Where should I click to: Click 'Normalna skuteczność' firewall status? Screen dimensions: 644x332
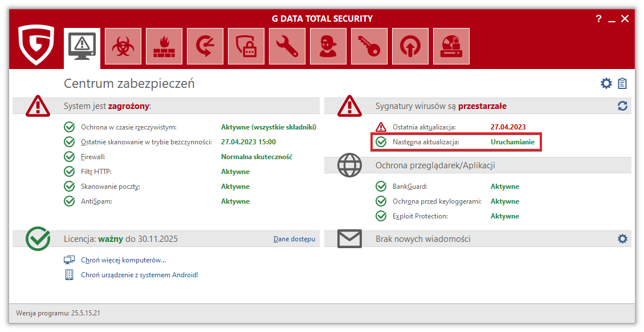[x=256, y=157]
